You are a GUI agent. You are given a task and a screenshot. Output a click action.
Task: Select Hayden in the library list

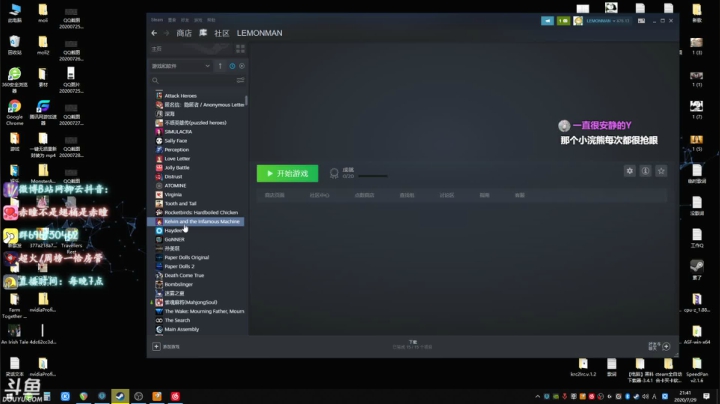(x=173, y=230)
